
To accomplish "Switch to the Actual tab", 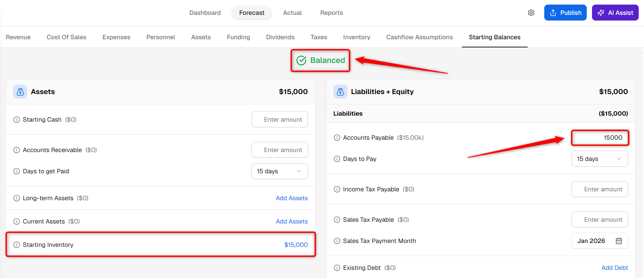I will (x=292, y=13).
